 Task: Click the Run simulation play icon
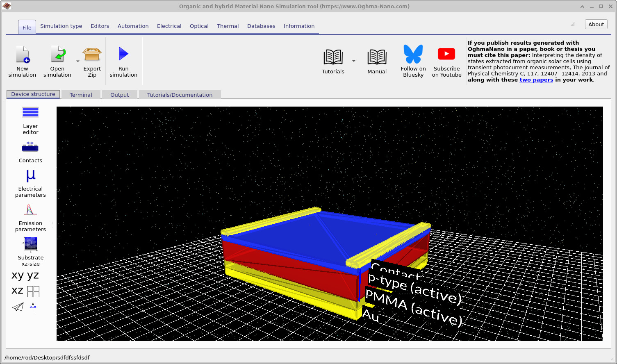click(123, 54)
